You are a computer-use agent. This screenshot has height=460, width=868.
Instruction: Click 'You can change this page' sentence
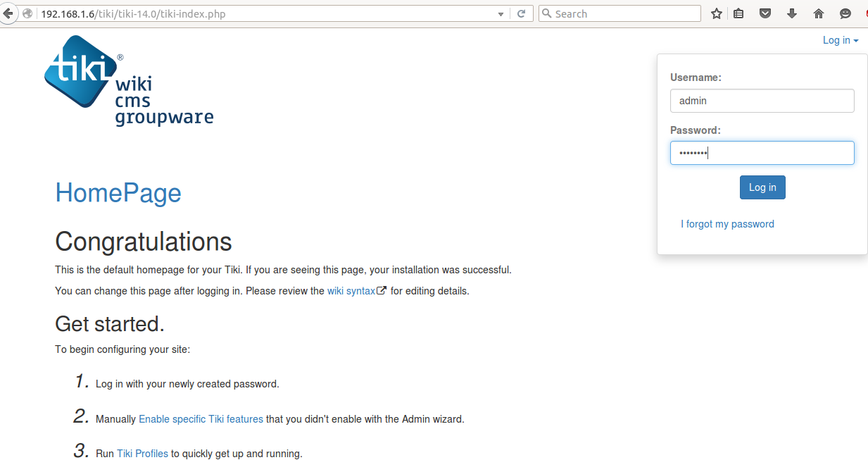pyautogui.click(x=262, y=291)
